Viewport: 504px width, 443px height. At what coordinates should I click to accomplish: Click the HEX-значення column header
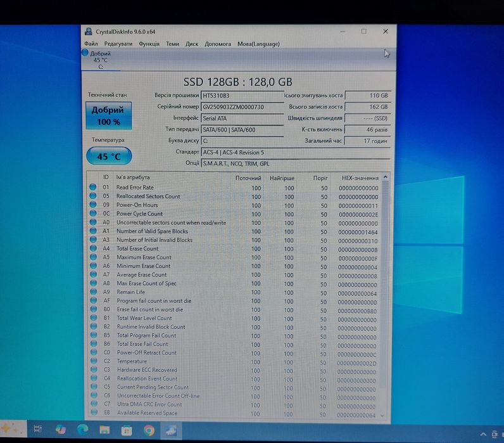[360, 178]
